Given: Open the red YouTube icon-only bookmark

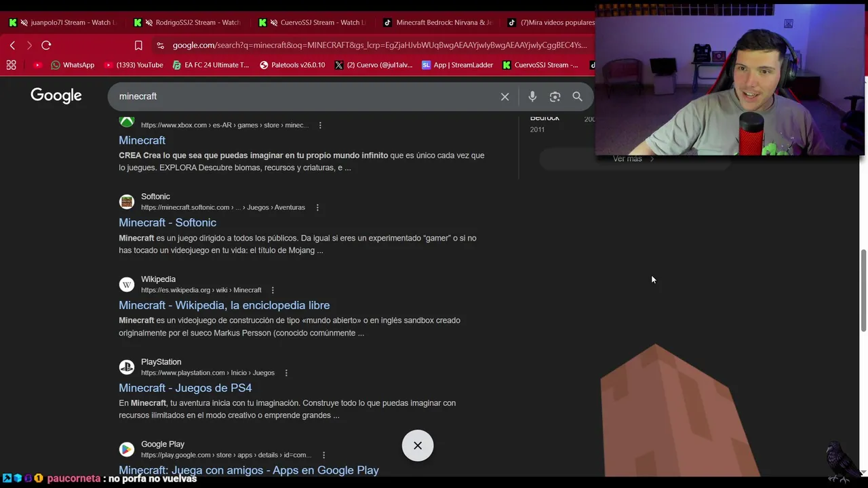Looking at the screenshot, I should (x=37, y=65).
